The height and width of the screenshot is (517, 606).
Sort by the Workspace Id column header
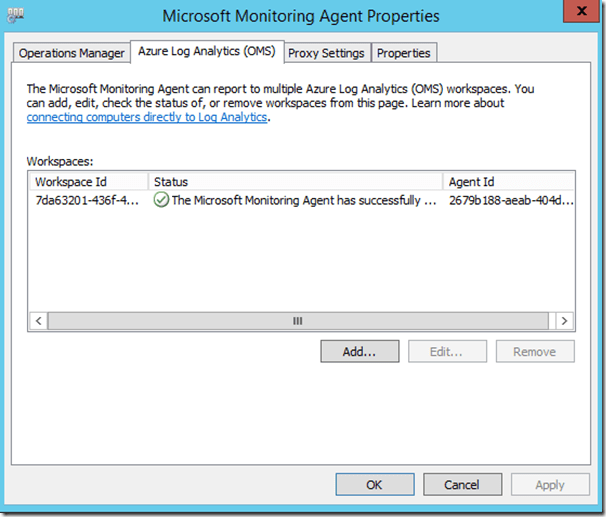coord(88,182)
